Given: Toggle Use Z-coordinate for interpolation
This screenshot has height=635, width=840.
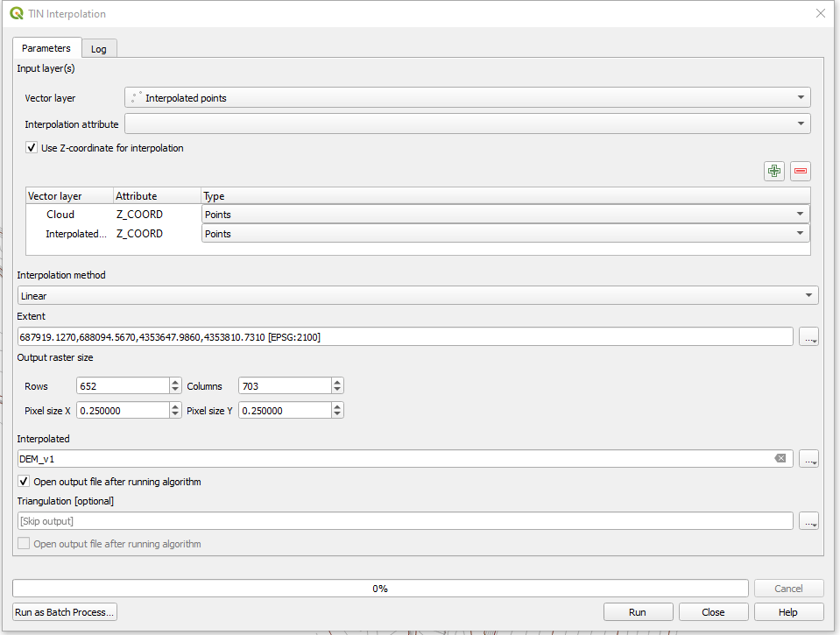Looking at the screenshot, I should coord(32,148).
